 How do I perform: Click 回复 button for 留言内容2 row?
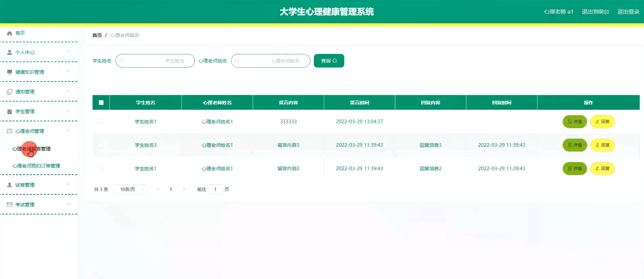(x=602, y=169)
